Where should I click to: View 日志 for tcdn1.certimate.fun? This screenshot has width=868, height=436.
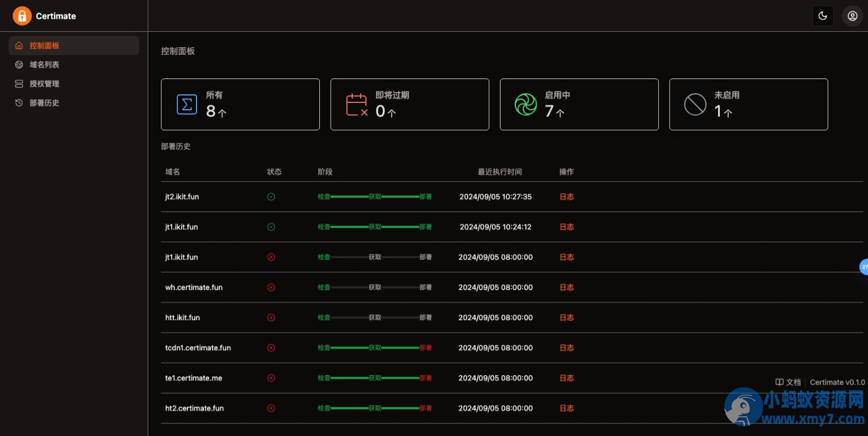coord(566,348)
